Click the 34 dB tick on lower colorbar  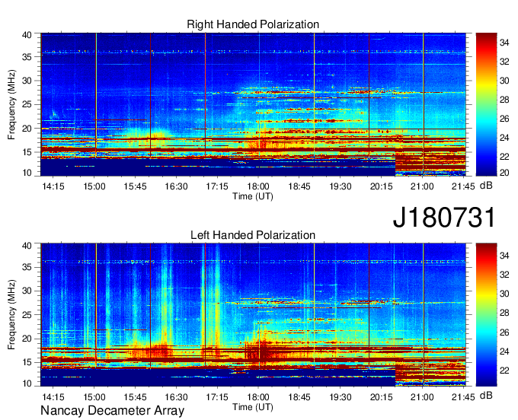pos(504,256)
